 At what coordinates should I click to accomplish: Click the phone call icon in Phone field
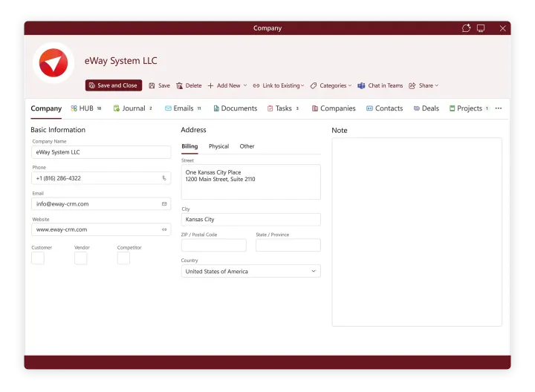164,178
